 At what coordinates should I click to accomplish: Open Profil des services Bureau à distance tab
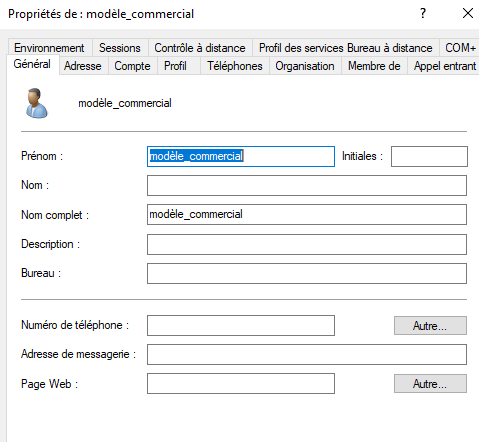[x=346, y=48]
